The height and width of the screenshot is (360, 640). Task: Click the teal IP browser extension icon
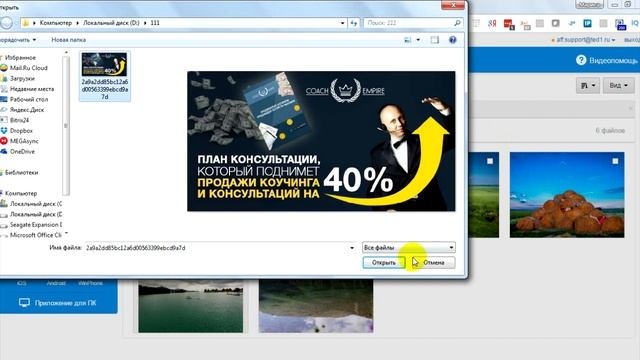587,24
